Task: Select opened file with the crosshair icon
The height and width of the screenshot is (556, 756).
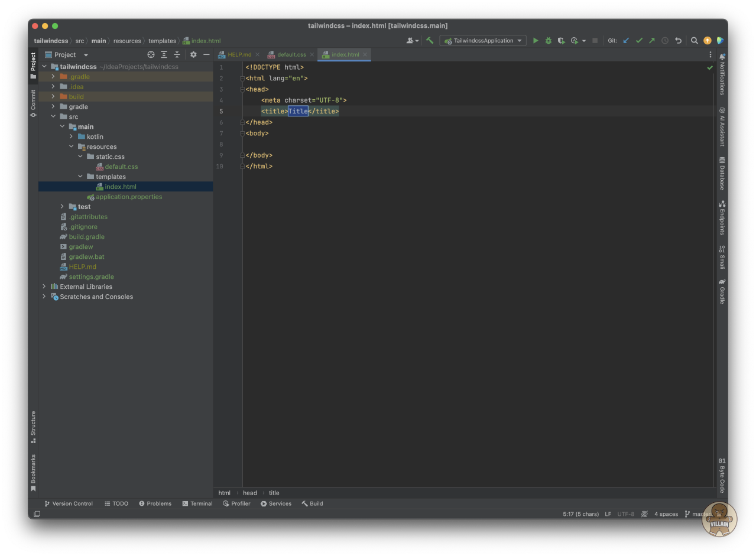Action: pos(151,54)
